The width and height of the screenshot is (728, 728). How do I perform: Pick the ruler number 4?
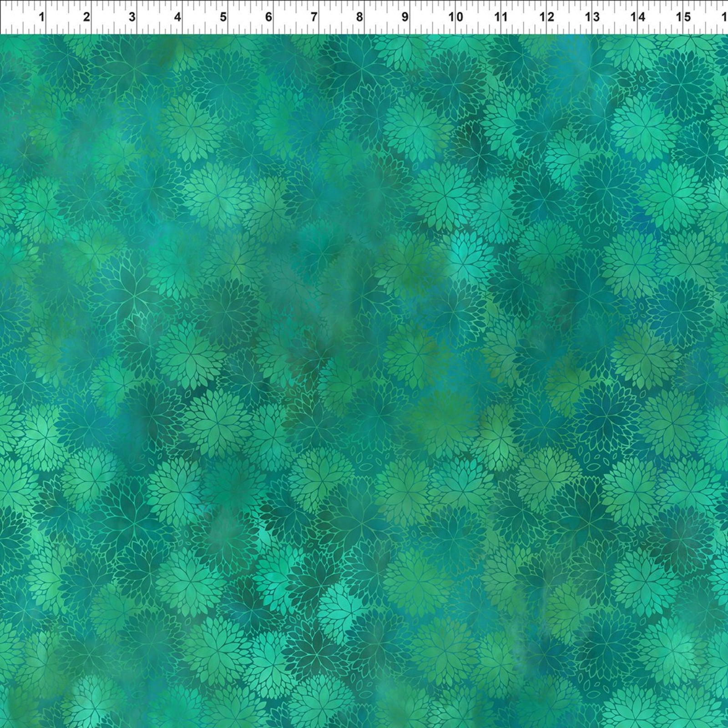(177, 17)
